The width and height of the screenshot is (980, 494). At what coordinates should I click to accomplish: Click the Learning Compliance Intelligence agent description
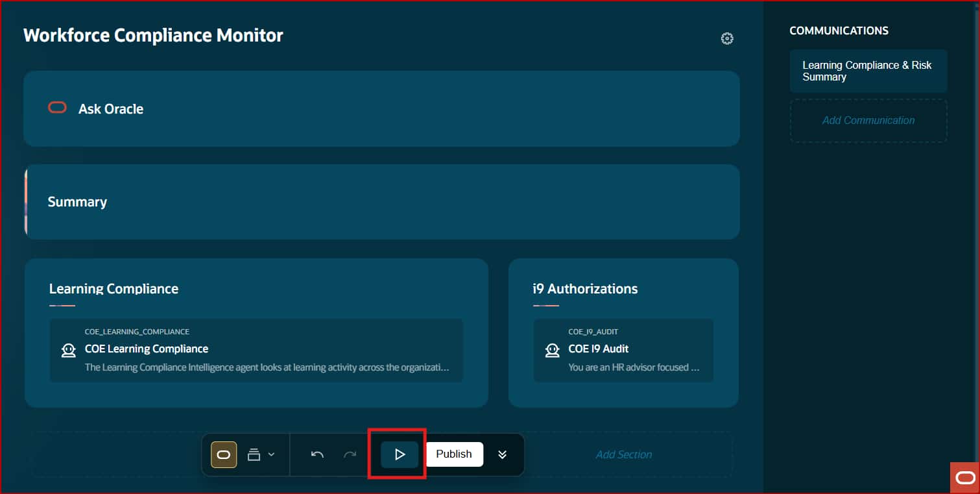click(267, 367)
